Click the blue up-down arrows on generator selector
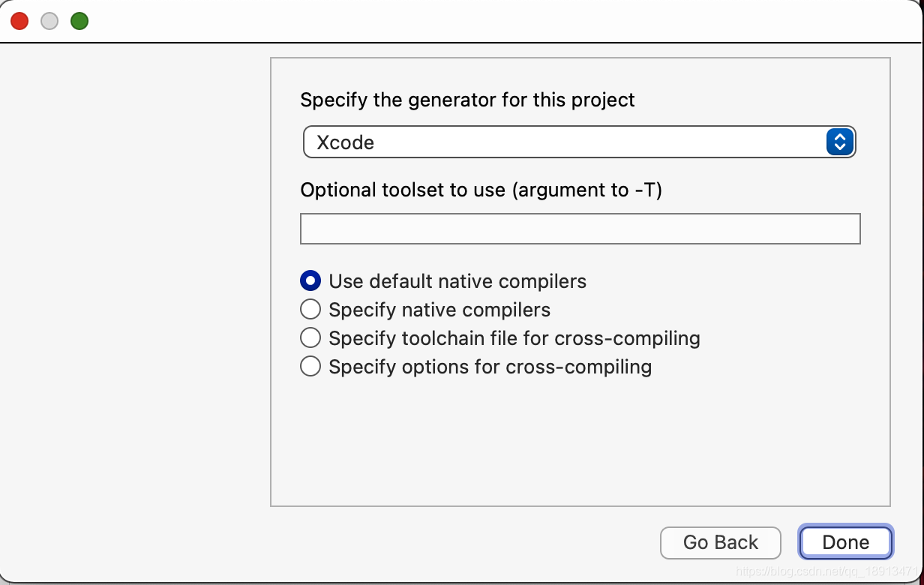 click(x=840, y=142)
